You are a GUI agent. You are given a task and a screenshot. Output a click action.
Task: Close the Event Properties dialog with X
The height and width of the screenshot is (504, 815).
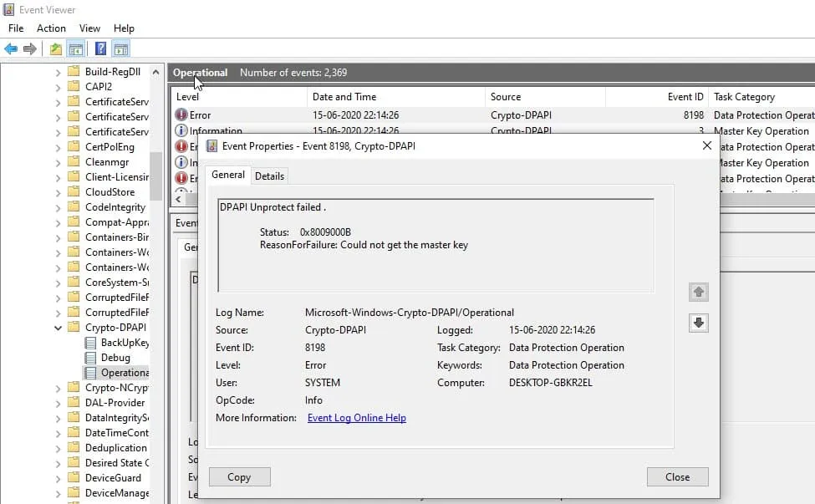707,146
